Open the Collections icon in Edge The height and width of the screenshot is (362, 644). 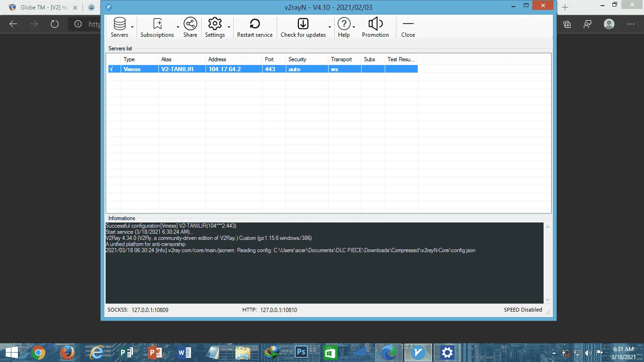(x=567, y=24)
